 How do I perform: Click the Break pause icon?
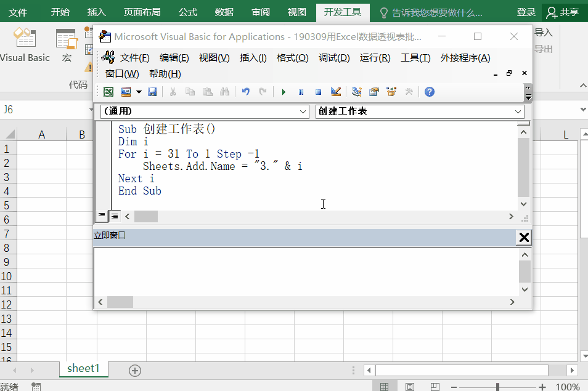coord(301,92)
